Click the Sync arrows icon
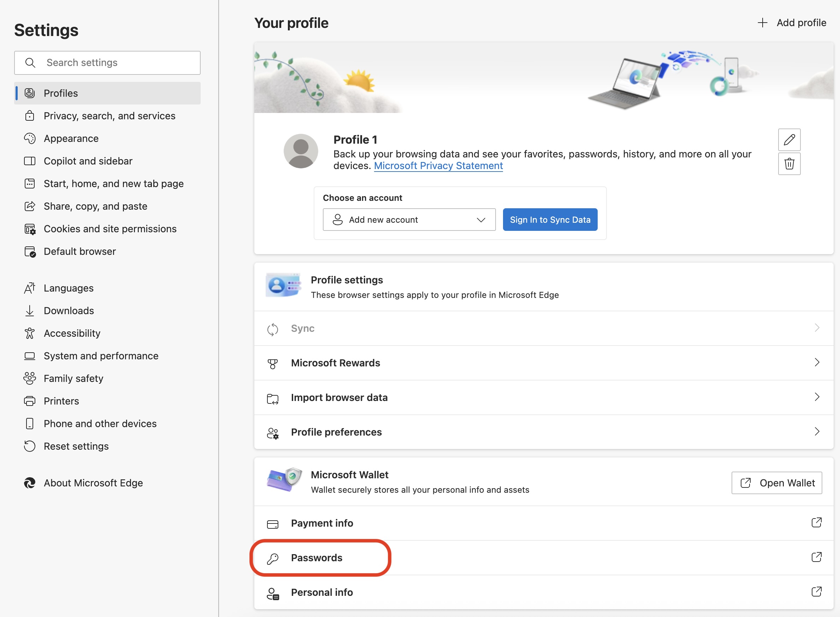The image size is (840, 617). (x=273, y=329)
